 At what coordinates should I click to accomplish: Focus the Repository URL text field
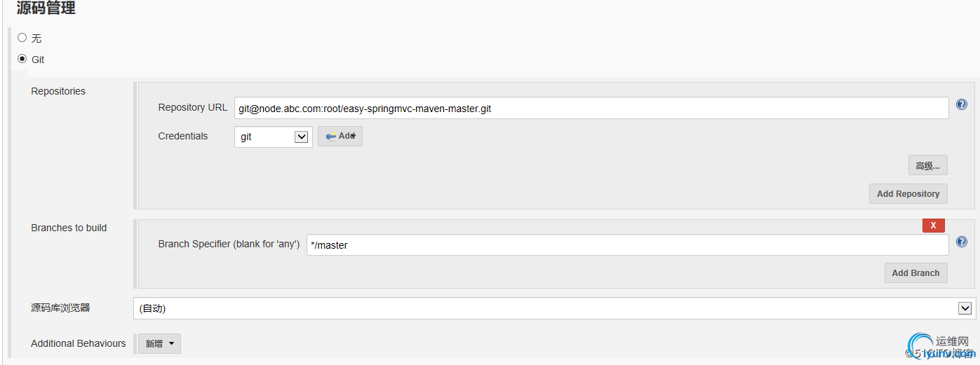tap(591, 108)
